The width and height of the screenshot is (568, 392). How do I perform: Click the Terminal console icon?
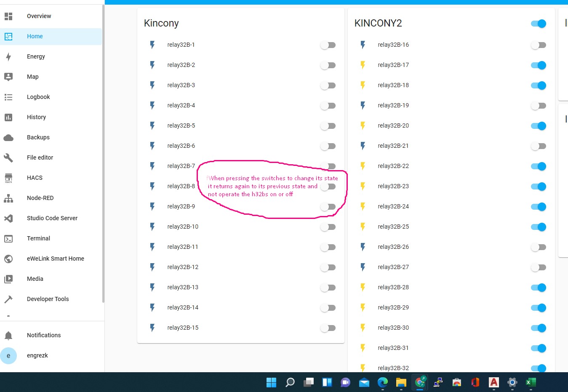pyautogui.click(x=8, y=239)
